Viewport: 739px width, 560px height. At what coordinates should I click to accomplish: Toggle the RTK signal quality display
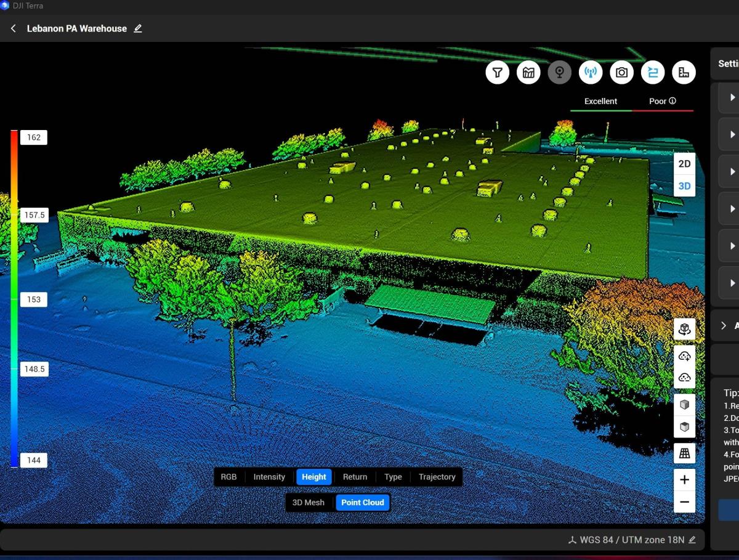tap(591, 72)
